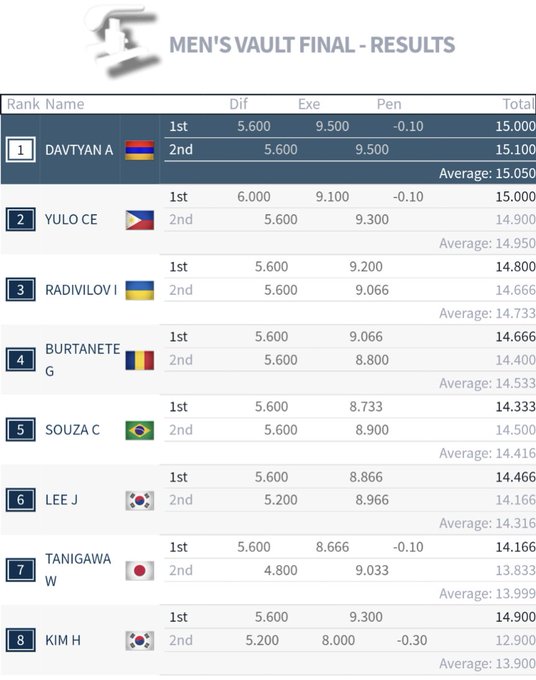Click the South Korea flag beside KIM H

pyautogui.click(x=140, y=641)
